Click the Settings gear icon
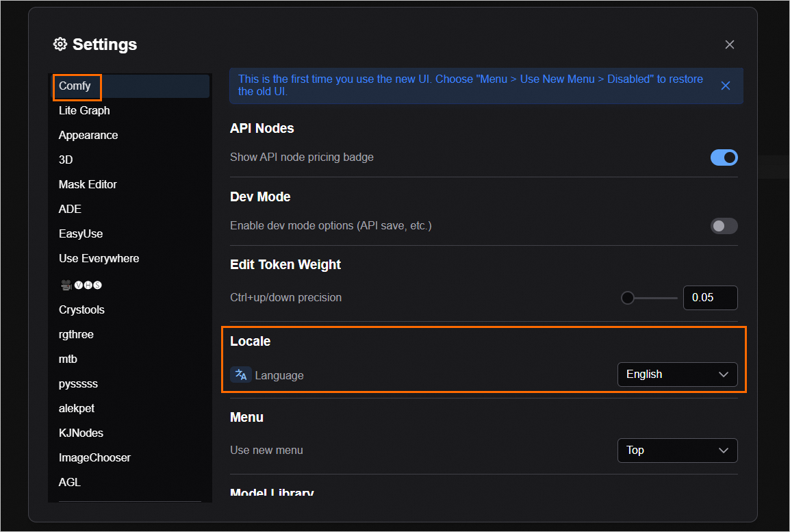This screenshot has width=790, height=532. [x=60, y=45]
